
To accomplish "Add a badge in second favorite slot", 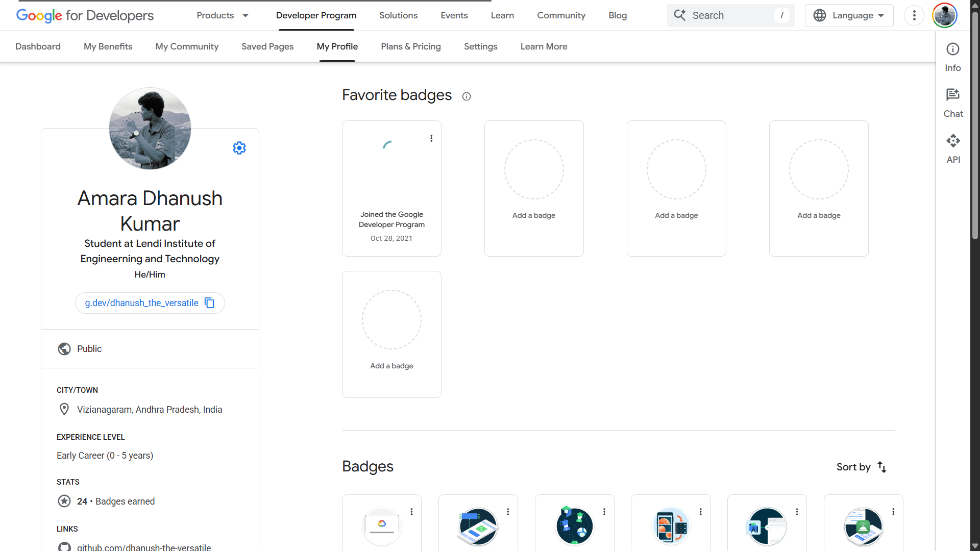I will pyautogui.click(x=534, y=188).
